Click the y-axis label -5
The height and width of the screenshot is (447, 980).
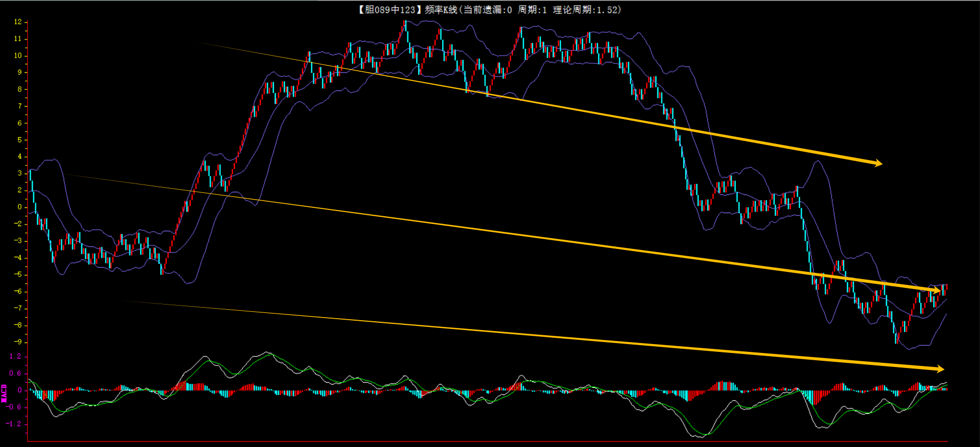18,274
